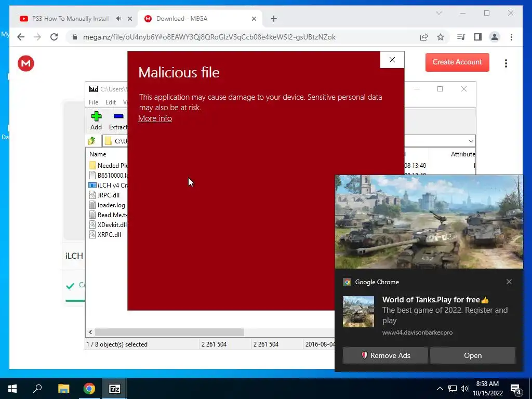Close the YouTube PS3 tab
Viewport: 532px width, 399px height.
pyautogui.click(x=129, y=19)
